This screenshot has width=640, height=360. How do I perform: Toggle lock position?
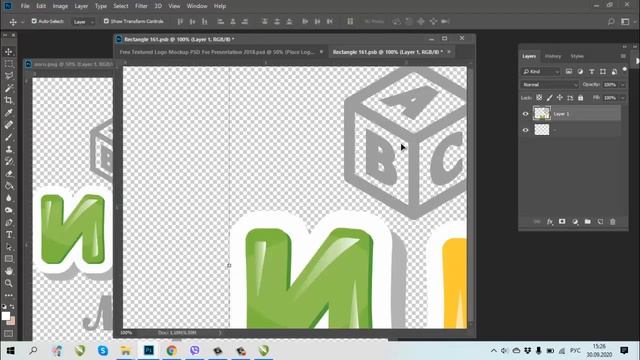[x=560, y=98]
